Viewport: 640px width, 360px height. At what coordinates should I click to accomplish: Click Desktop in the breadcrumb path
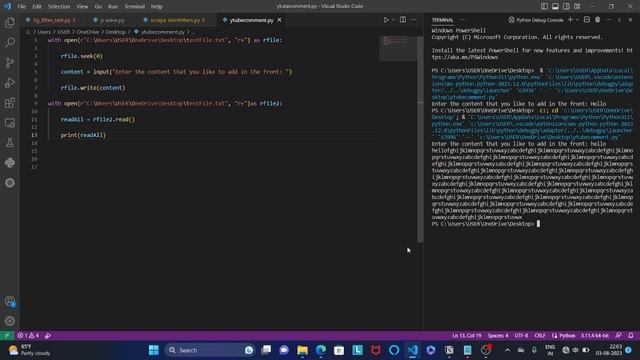pos(116,32)
